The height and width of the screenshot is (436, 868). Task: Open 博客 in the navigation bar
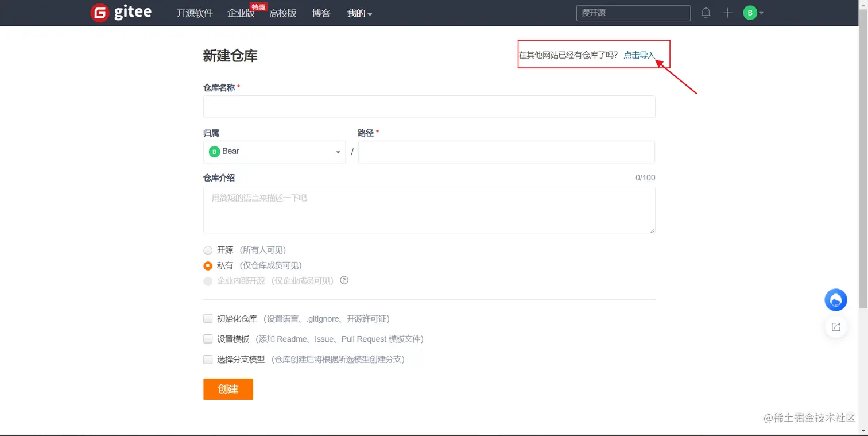tap(321, 13)
